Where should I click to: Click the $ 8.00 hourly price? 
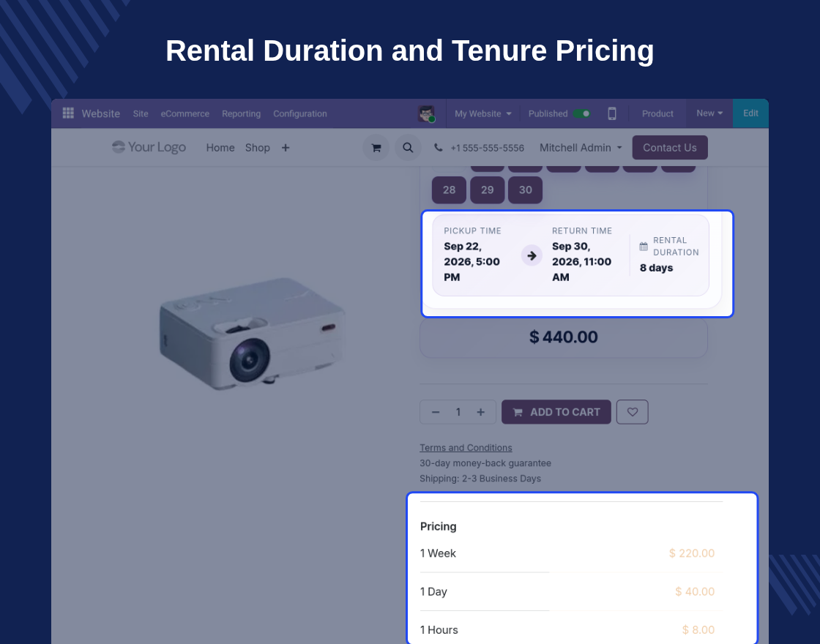(x=698, y=630)
